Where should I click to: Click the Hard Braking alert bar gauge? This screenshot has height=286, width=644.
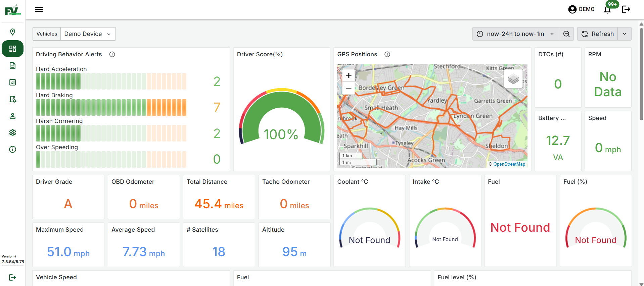click(111, 108)
